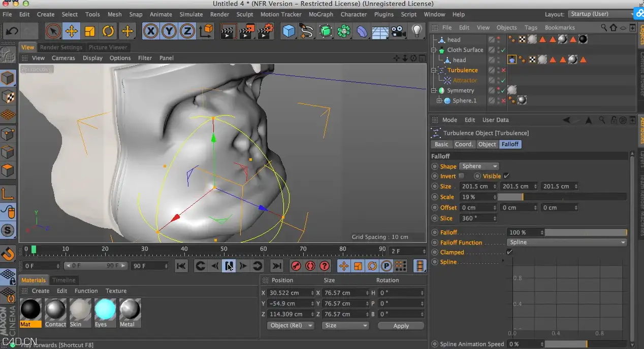Uncheck the Visible falloff checkbox
Viewport: 644px width, 349px height.
(506, 176)
